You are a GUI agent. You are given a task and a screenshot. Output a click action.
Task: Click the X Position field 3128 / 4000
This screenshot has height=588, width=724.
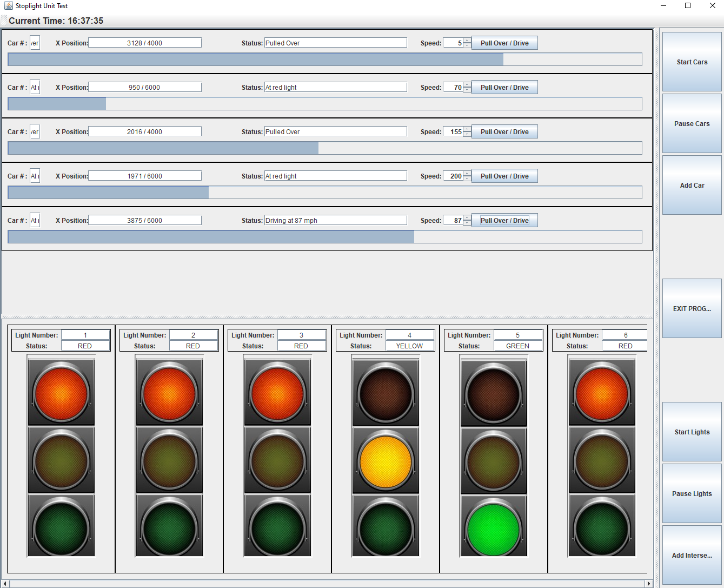[145, 43]
